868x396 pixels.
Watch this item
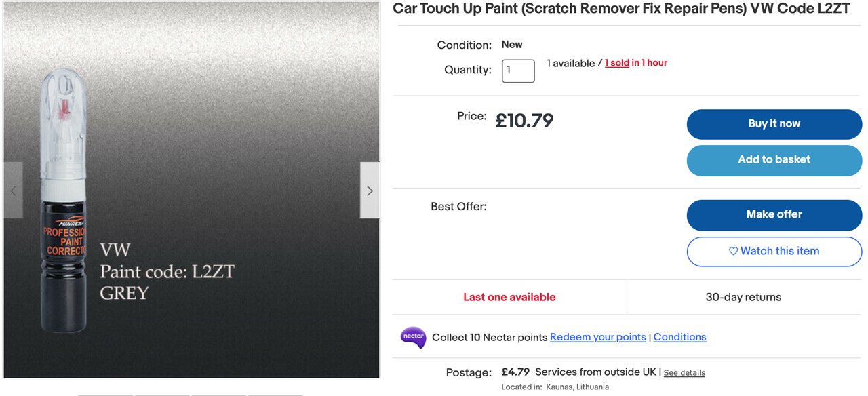tap(774, 252)
